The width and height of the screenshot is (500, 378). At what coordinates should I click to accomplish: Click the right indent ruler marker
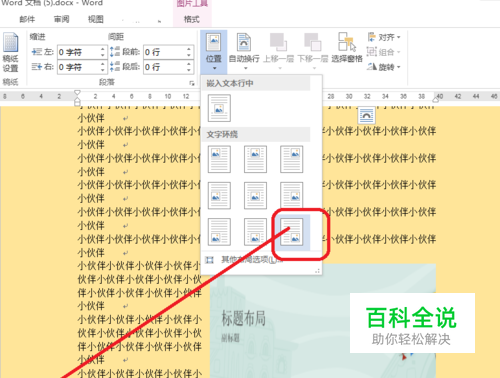coord(436,99)
